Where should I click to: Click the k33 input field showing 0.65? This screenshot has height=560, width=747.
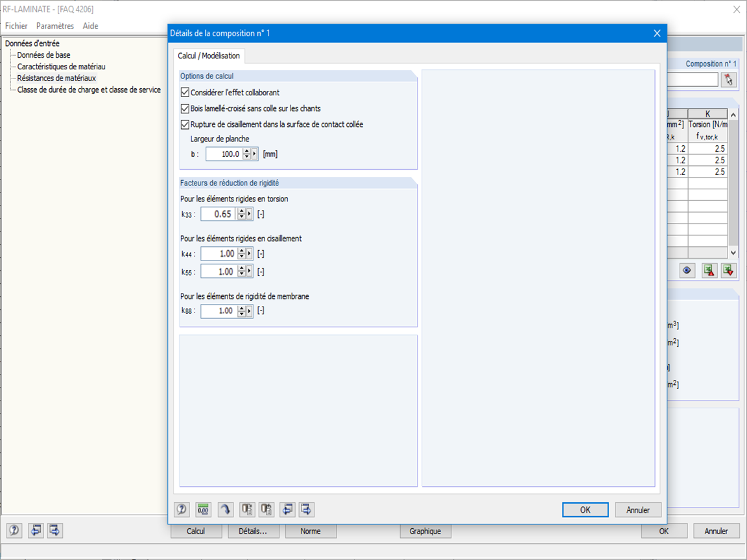[x=219, y=214]
